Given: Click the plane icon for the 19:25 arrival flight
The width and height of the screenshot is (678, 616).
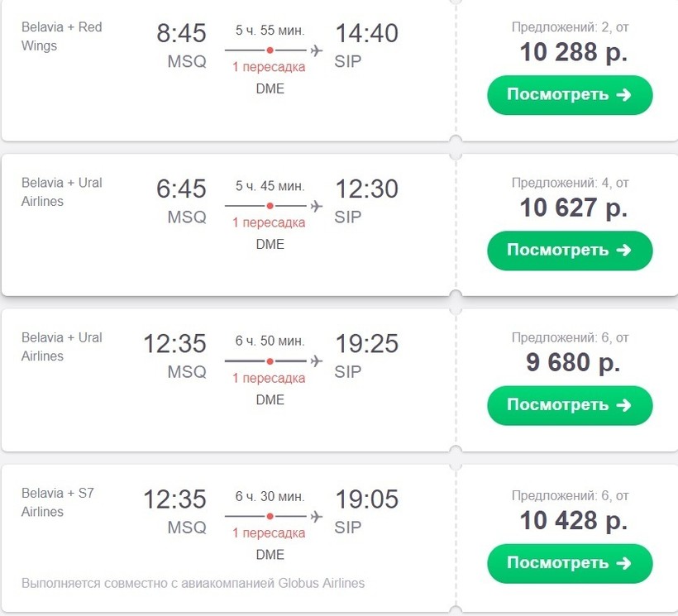Looking at the screenshot, I should tap(315, 361).
